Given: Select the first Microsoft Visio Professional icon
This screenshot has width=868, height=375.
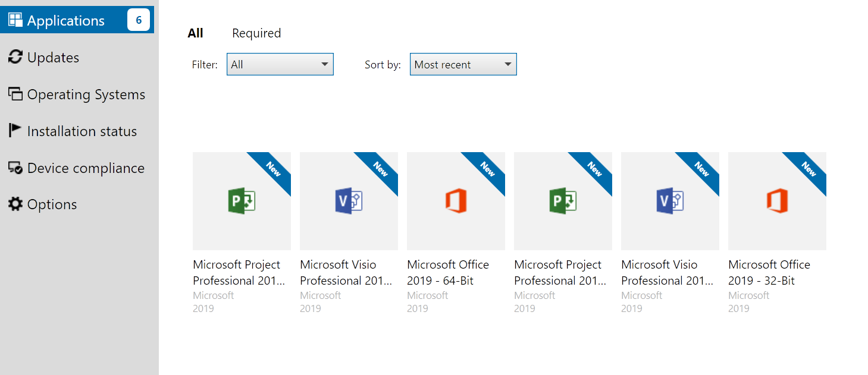Looking at the screenshot, I should [x=349, y=201].
